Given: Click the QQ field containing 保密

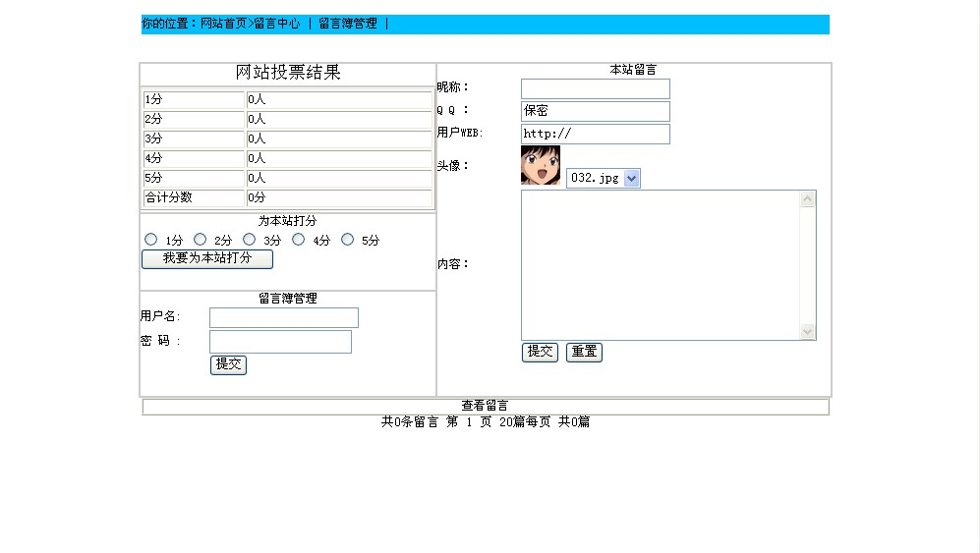Looking at the screenshot, I should pos(595,111).
